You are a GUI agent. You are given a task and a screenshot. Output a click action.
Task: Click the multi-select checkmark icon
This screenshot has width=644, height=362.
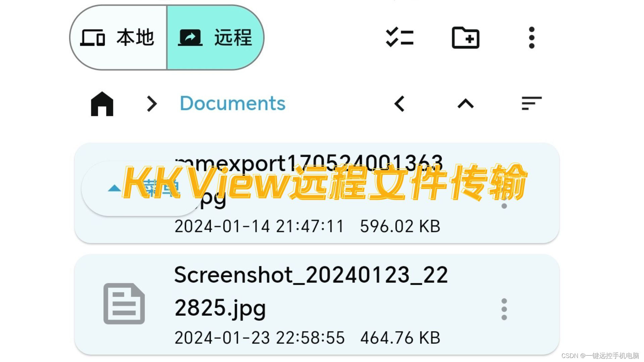398,38
